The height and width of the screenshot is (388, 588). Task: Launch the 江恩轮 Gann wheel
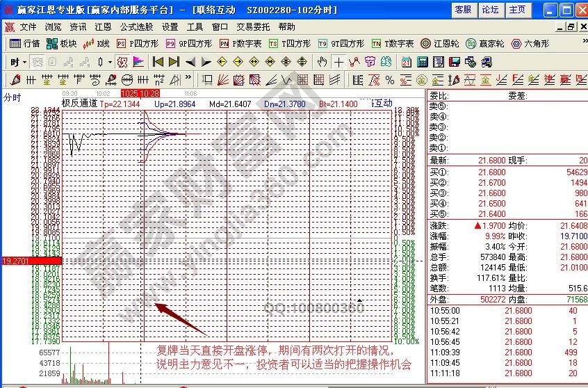440,44
